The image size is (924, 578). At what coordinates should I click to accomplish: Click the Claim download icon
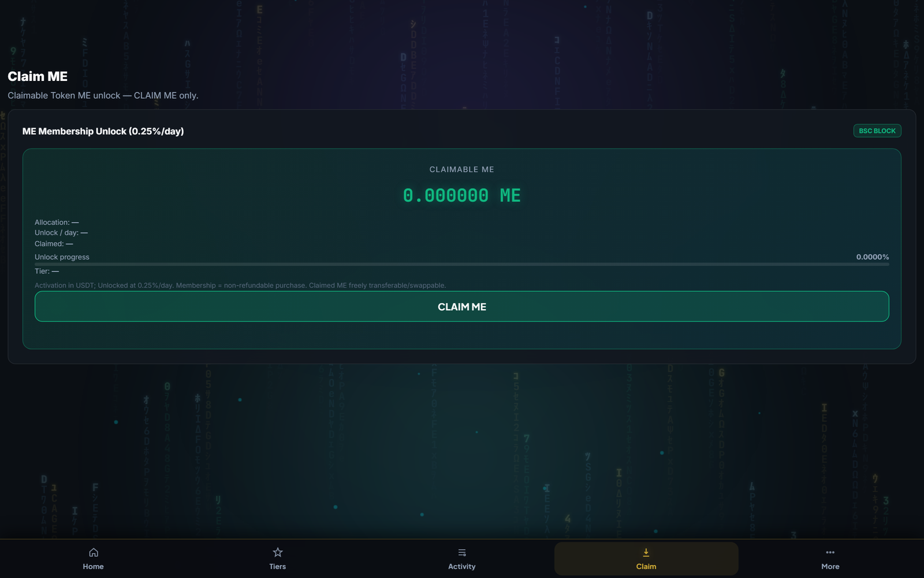[646, 553]
